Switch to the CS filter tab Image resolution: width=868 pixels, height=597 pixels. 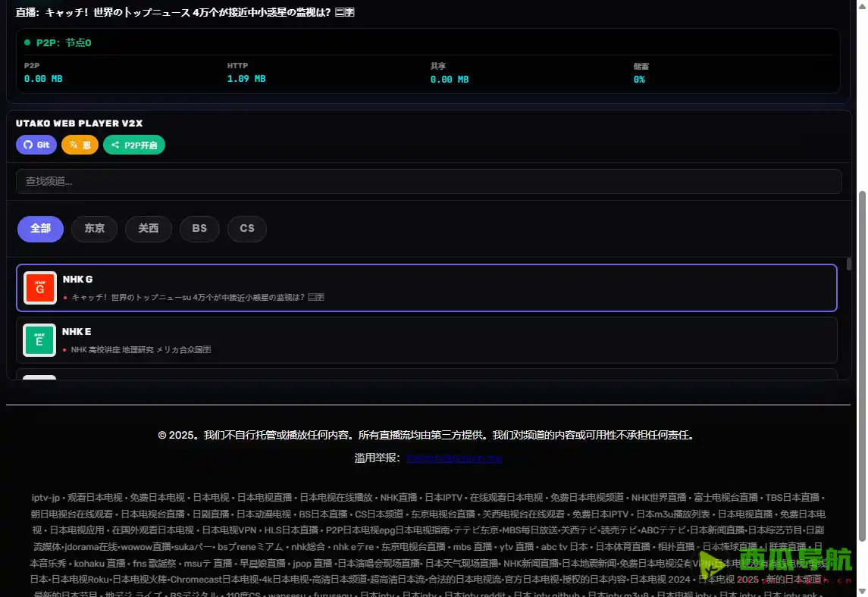(x=246, y=228)
